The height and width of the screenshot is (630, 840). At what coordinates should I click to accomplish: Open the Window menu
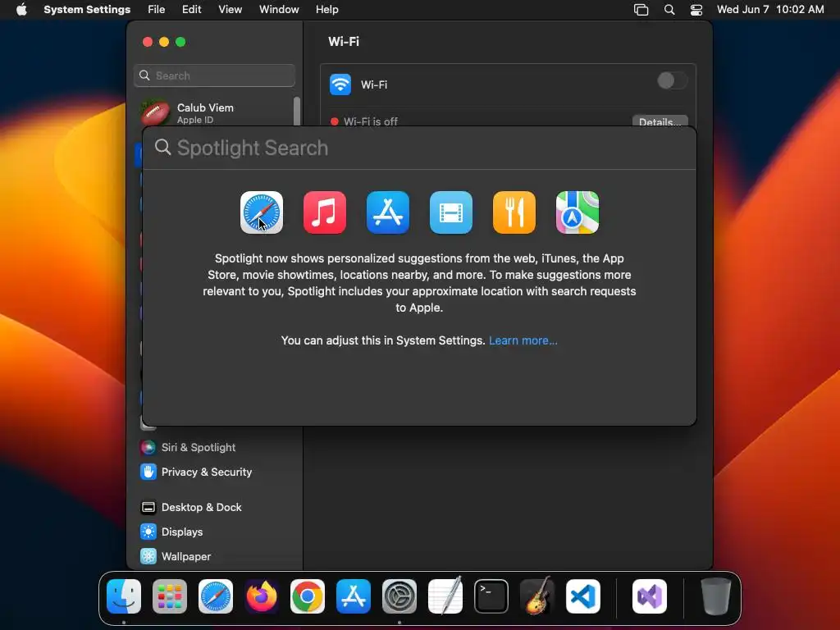[x=279, y=10]
